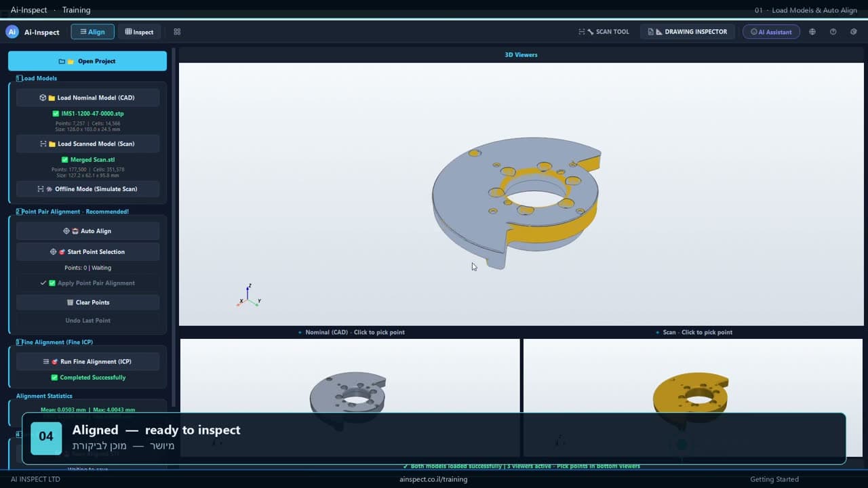Click the Open Project button

click(87, 61)
